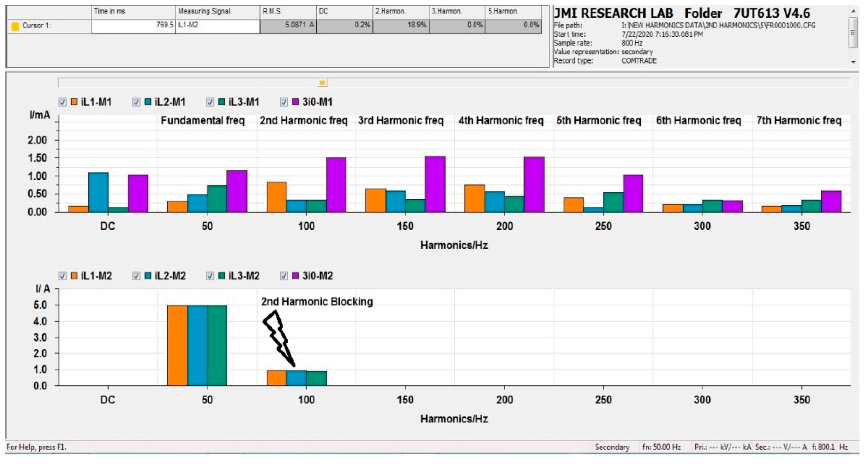868x464 pixels.
Task: Disable the iL2-M2 signal checkbox
Action: point(136,276)
